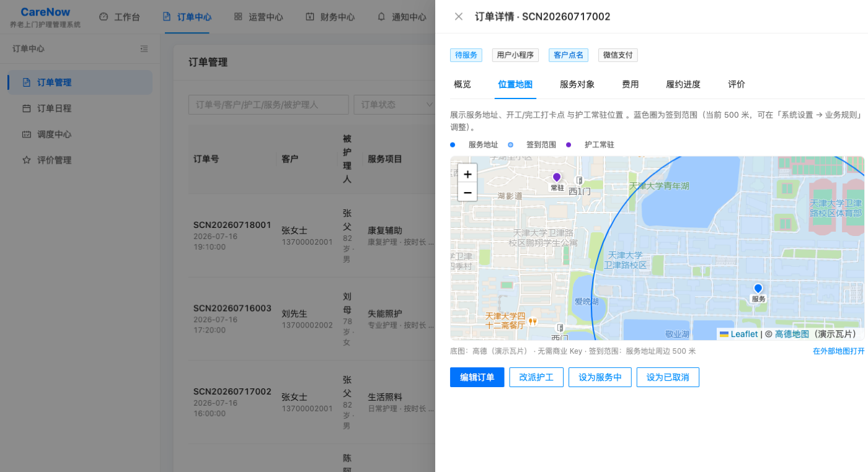Select the 位置地图 tab
Screen dimensions: 868x472
[515, 84]
